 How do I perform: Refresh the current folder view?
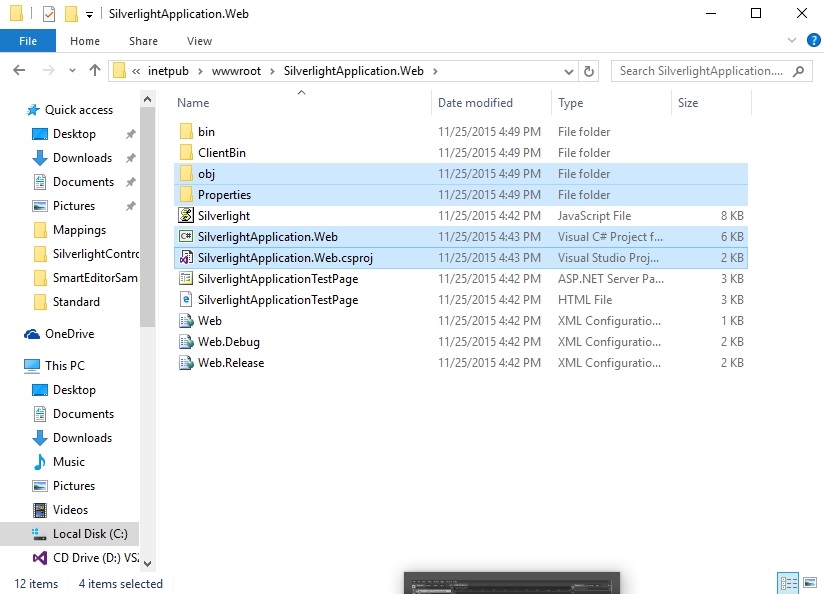[589, 71]
